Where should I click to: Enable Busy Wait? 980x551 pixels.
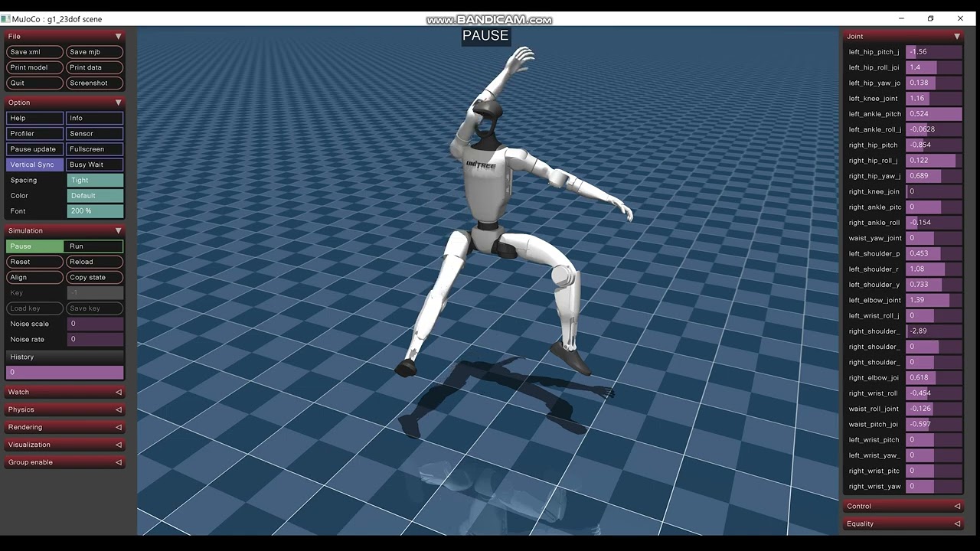pos(94,165)
